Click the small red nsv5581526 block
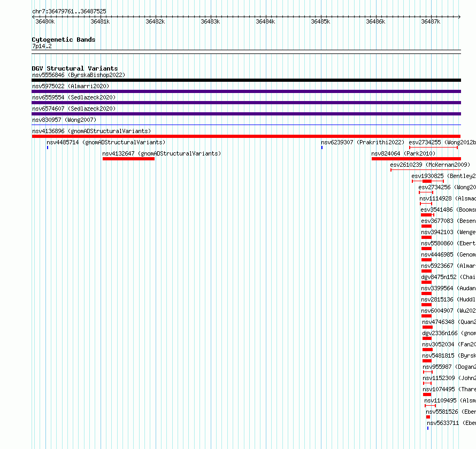Viewport: 476px width, 449px height. (x=428, y=417)
